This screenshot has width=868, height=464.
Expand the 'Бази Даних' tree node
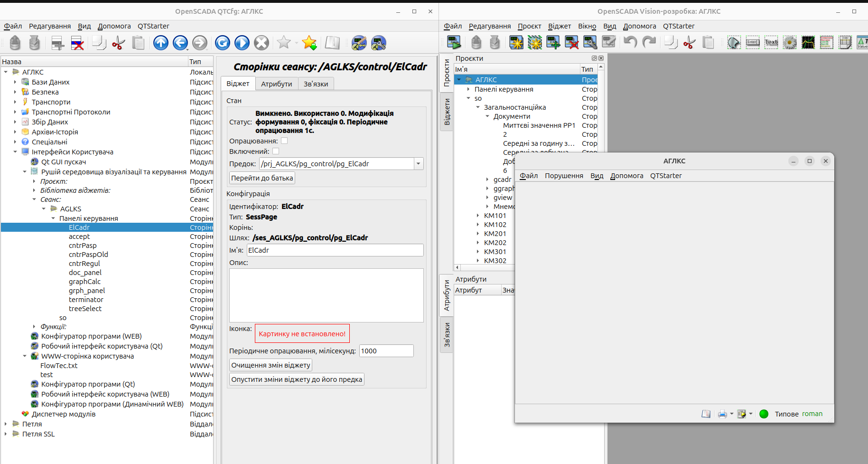pos(15,82)
